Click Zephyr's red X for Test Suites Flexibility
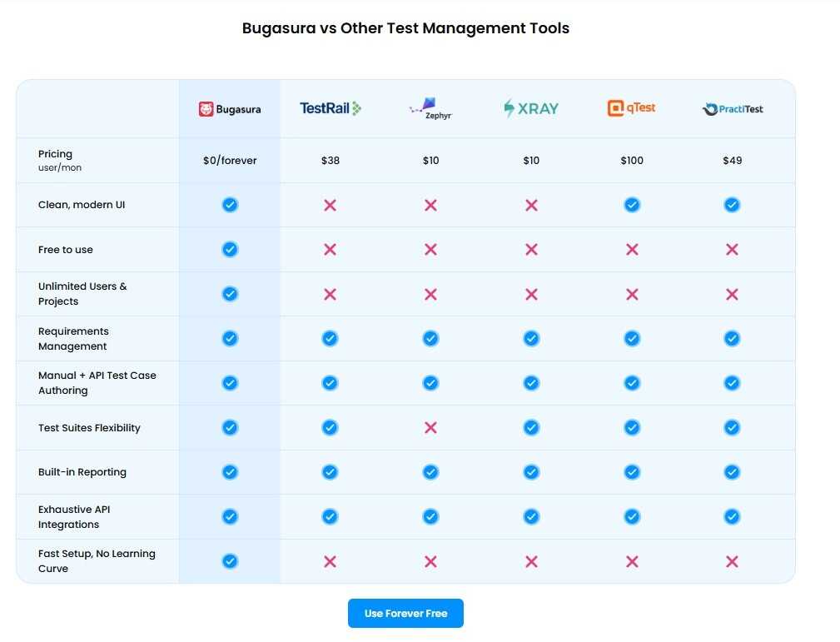This screenshot has height=642, width=840. tap(430, 428)
